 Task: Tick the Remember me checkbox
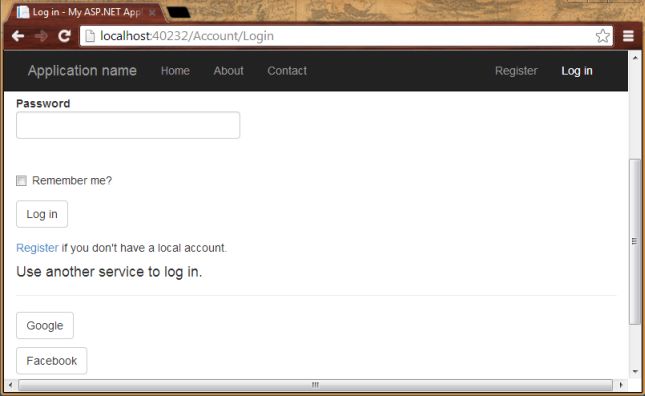(21, 181)
